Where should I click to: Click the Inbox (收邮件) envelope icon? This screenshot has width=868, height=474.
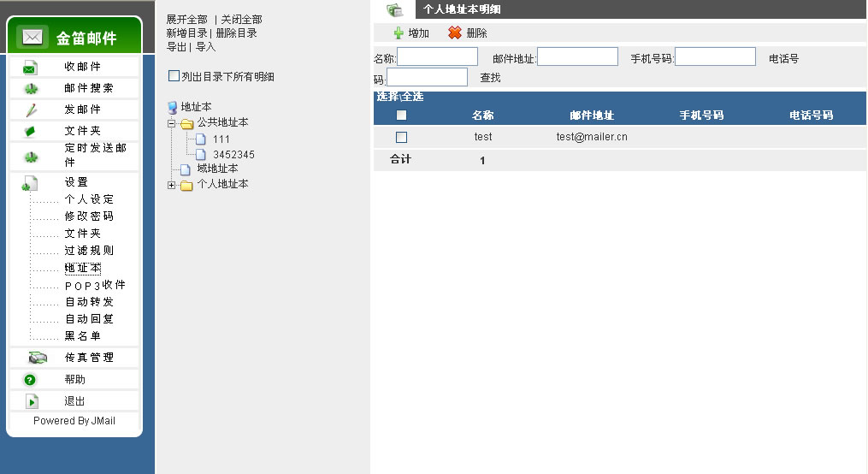[30, 68]
